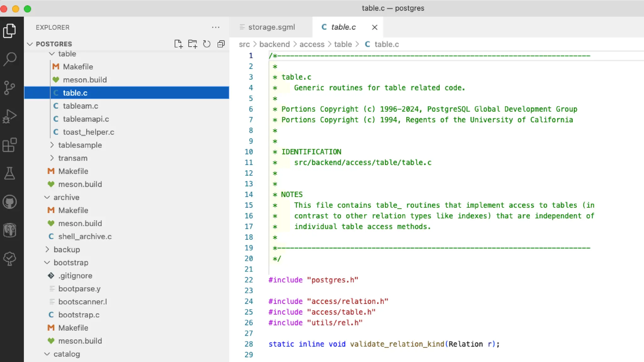Expand the tablesample folder
The width and height of the screenshot is (644, 362).
coord(80,145)
